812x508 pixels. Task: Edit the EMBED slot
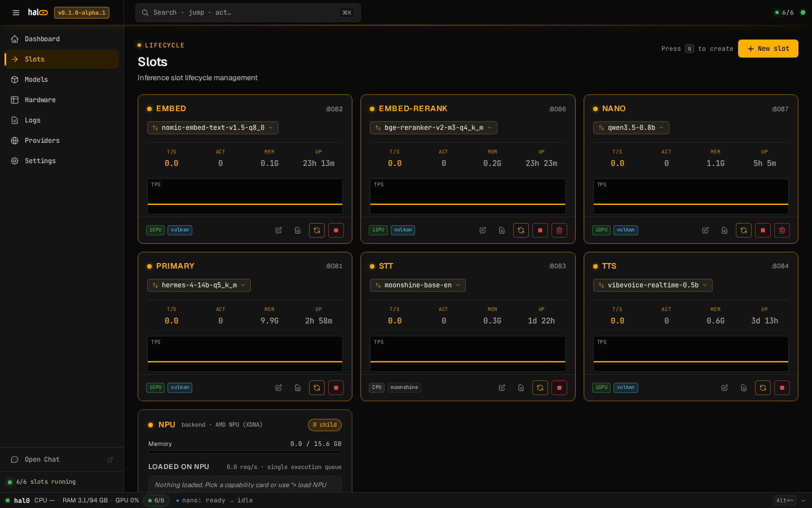[279, 230]
